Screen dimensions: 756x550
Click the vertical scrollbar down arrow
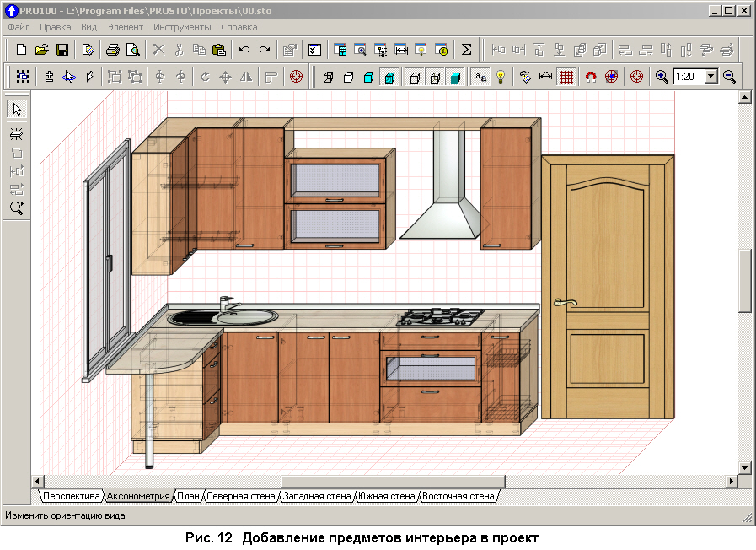(x=744, y=467)
